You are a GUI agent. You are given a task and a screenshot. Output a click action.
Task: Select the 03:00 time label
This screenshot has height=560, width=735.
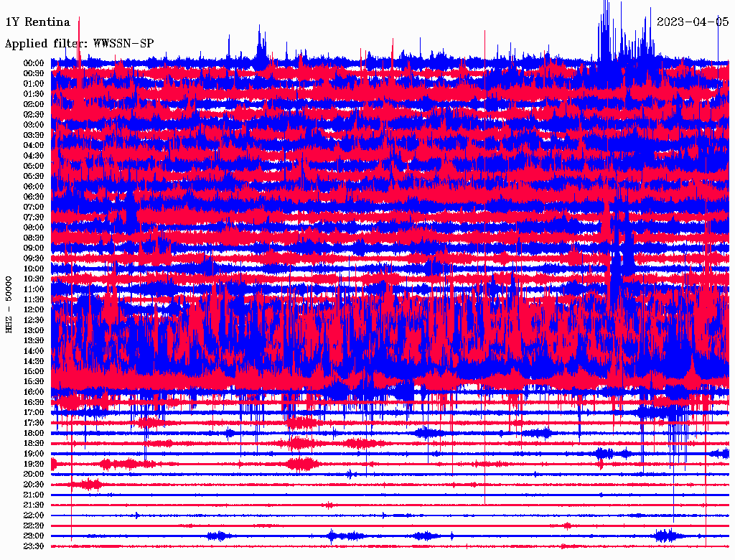pos(34,125)
